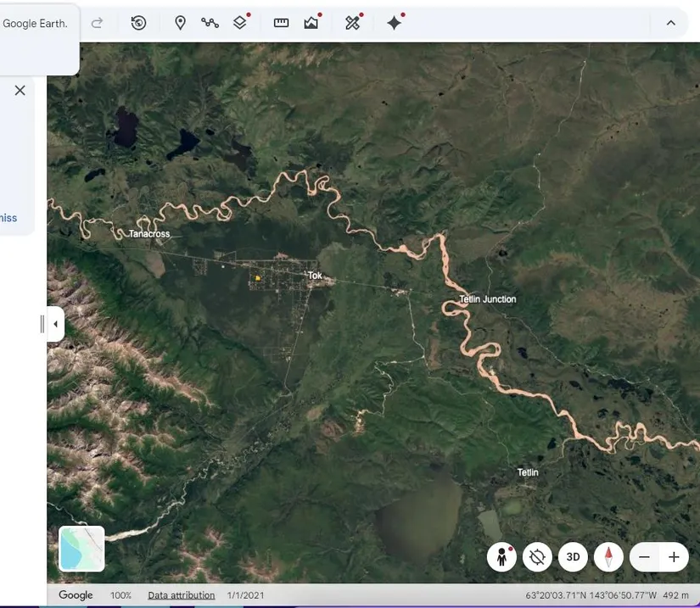This screenshot has height=608, width=700.
Task: Click the design tools icon in toolbar
Action: 352,23
